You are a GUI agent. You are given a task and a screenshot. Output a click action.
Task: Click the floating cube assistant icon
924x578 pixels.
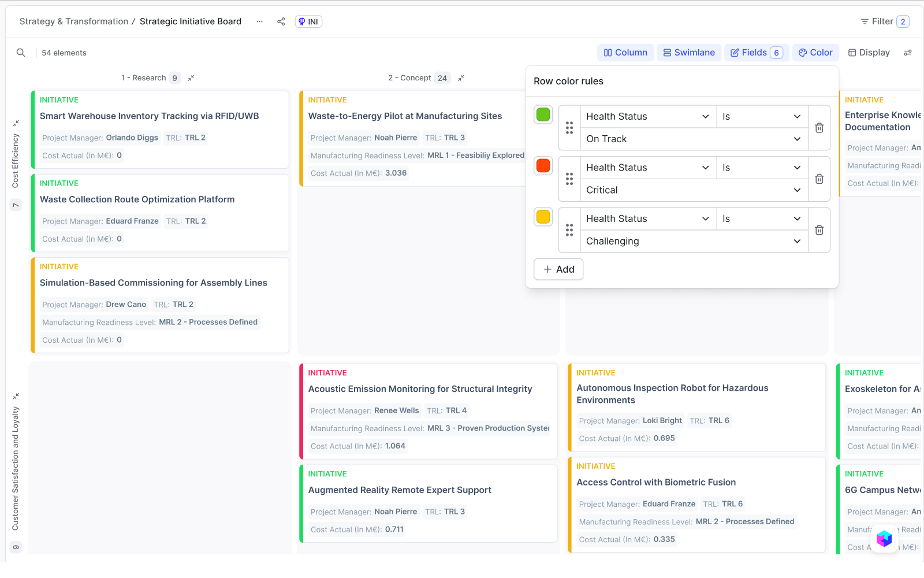tap(884, 539)
